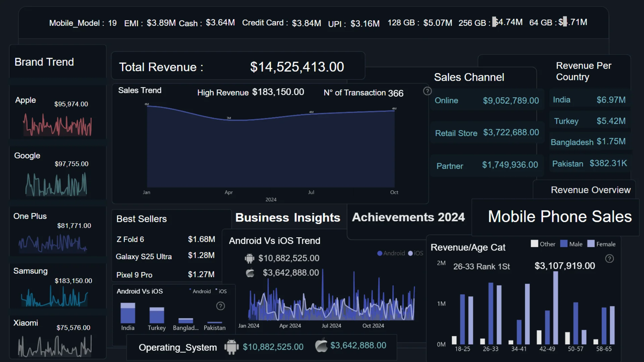Select the Retail Store channel row
The width and height of the screenshot is (644, 362).
click(x=487, y=133)
